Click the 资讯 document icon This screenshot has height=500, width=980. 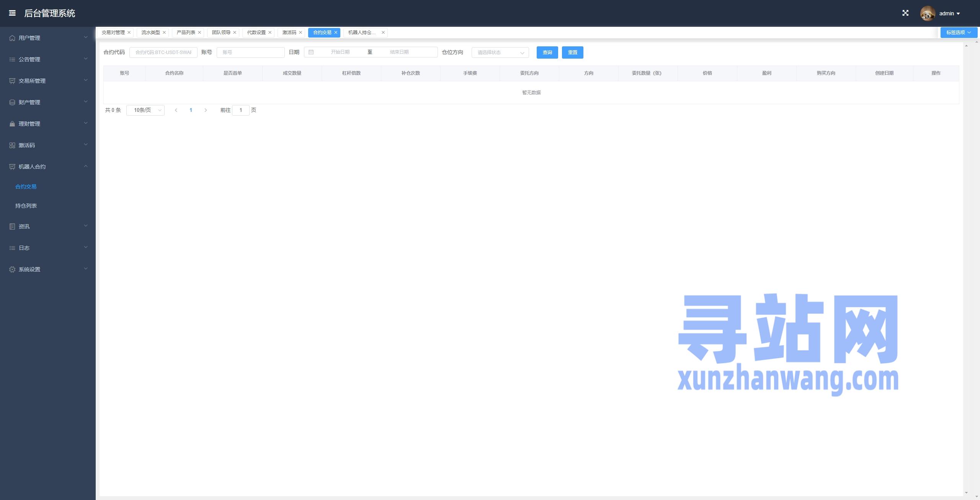(x=12, y=226)
